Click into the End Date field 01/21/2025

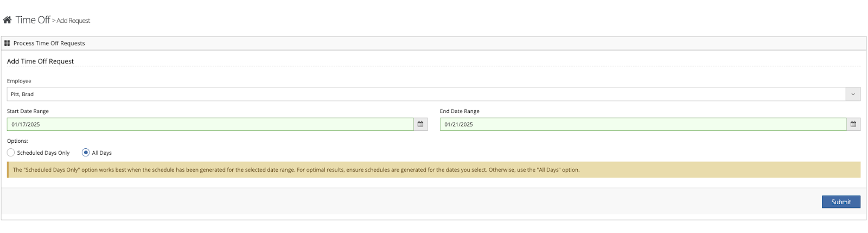coord(643,124)
